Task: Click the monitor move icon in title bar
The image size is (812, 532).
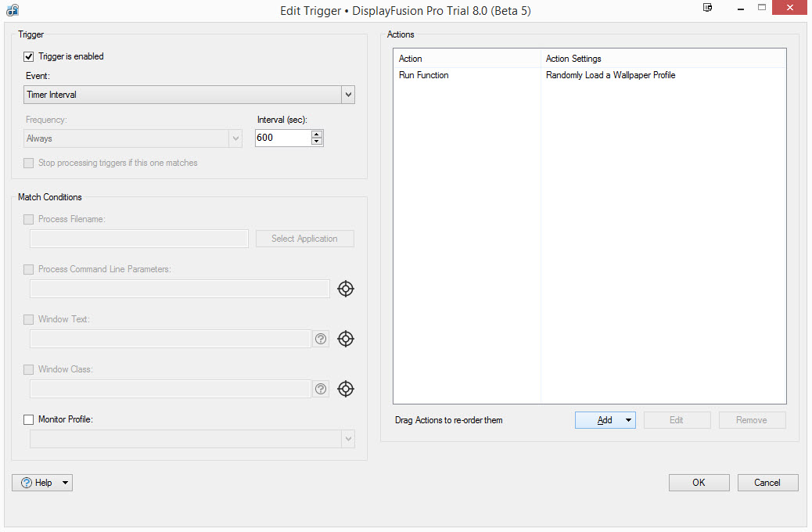Action: 707,7
